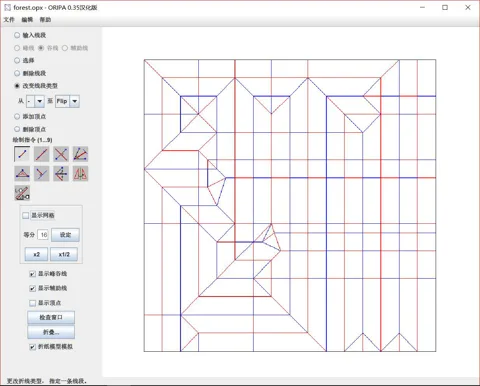The height and width of the screenshot is (386, 480).
Task: Pick the mirror copy triangles tool
Action: pos(81,174)
